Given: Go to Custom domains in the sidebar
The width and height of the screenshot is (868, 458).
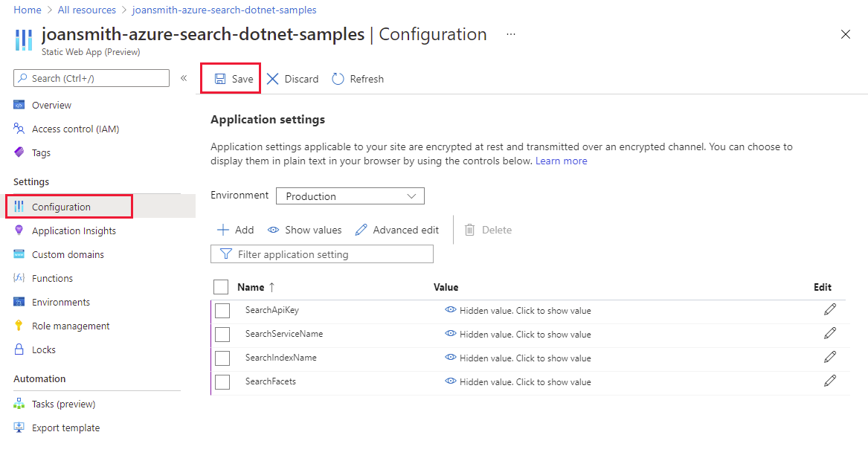Looking at the screenshot, I should click(x=68, y=254).
